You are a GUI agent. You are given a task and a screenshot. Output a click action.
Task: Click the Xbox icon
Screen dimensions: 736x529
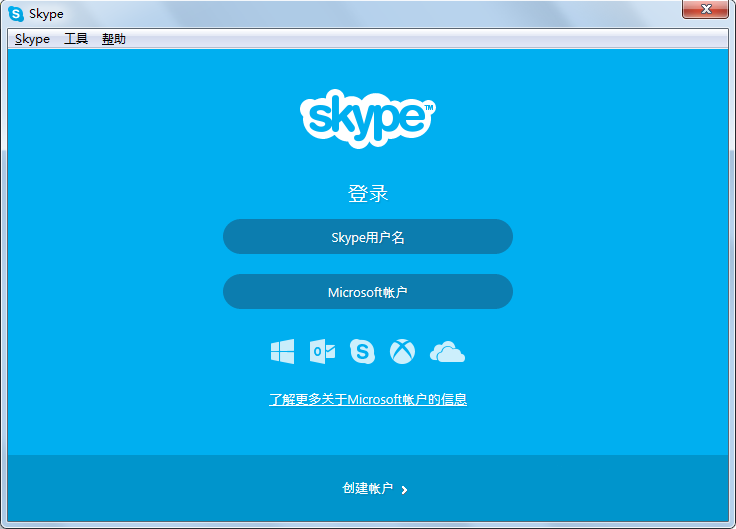(x=402, y=352)
